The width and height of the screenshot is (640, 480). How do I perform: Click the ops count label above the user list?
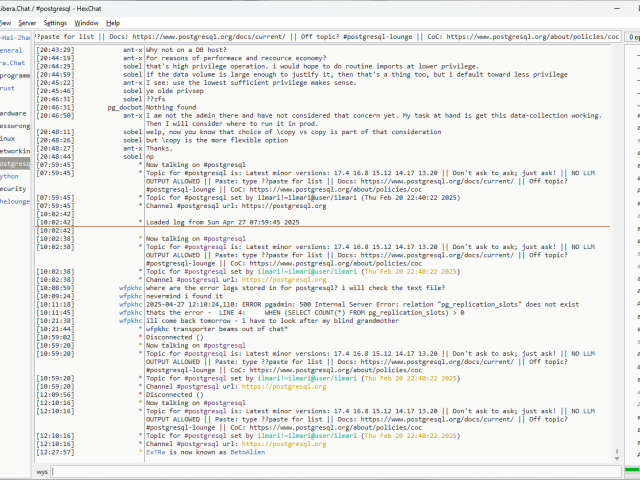[633, 36]
